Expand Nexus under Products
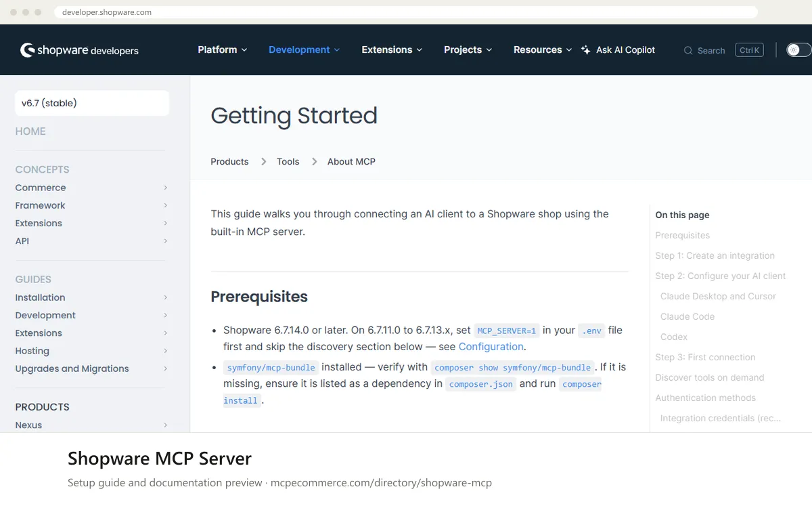Screen dimensions: 812x508 (x=91, y=425)
